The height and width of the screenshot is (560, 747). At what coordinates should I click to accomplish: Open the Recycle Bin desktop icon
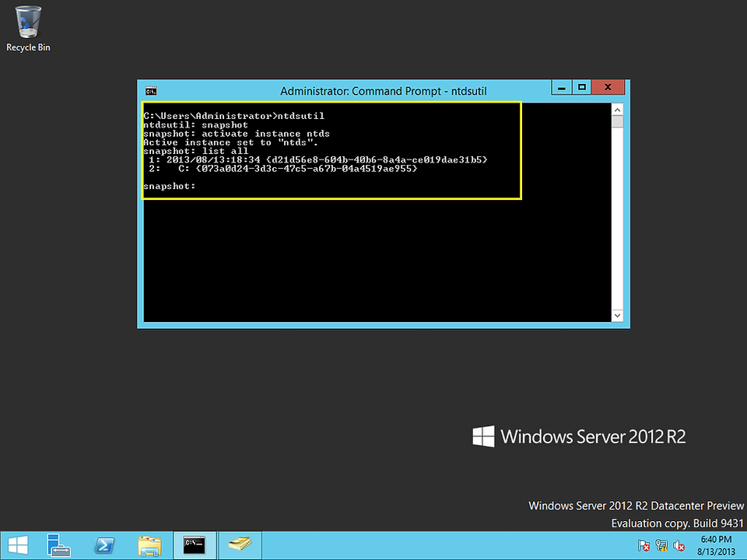(28, 29)
